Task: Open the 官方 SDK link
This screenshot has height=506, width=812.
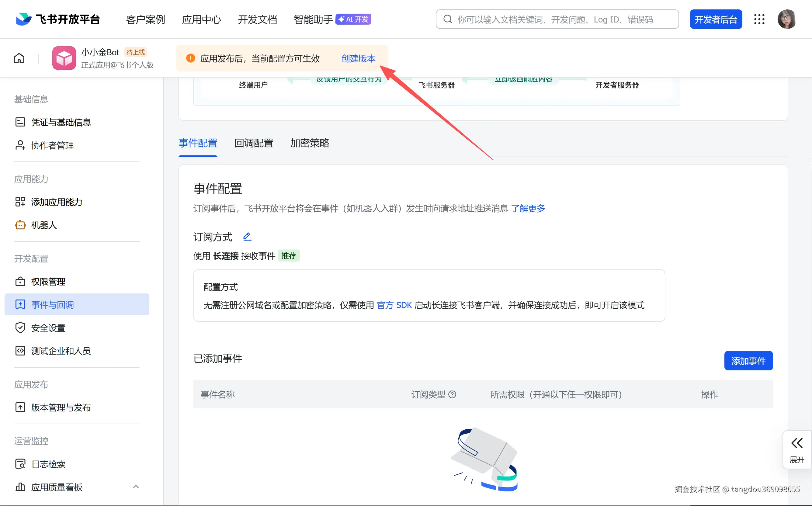Action: point(394,305)
